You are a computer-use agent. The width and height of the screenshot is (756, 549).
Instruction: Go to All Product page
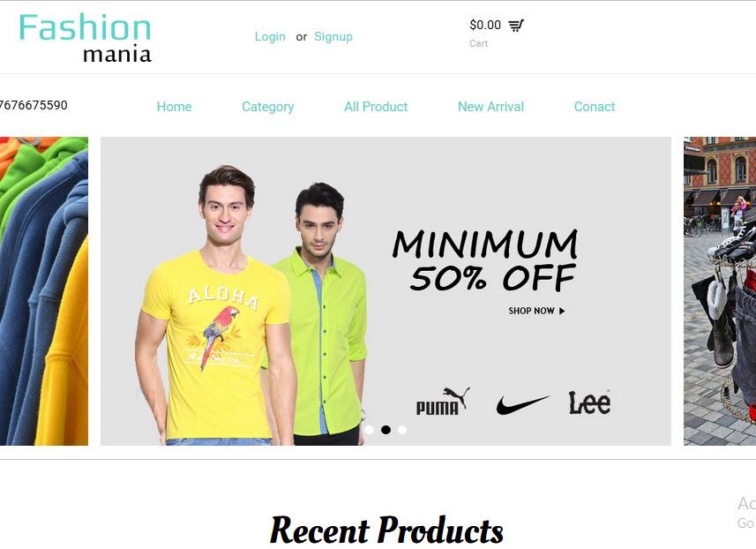(x=376, y=107)
